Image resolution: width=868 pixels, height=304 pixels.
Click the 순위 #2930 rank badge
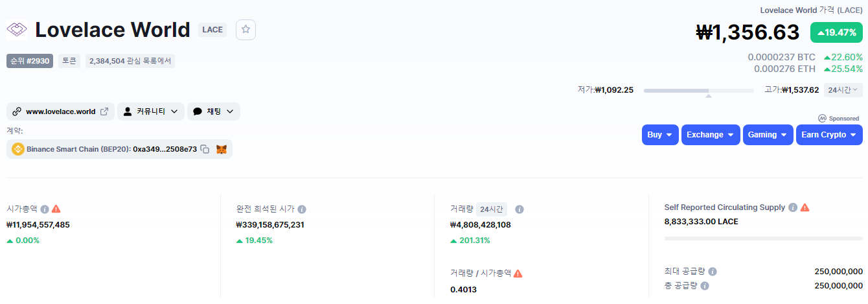pyautogui.click(x=29, y=61)
